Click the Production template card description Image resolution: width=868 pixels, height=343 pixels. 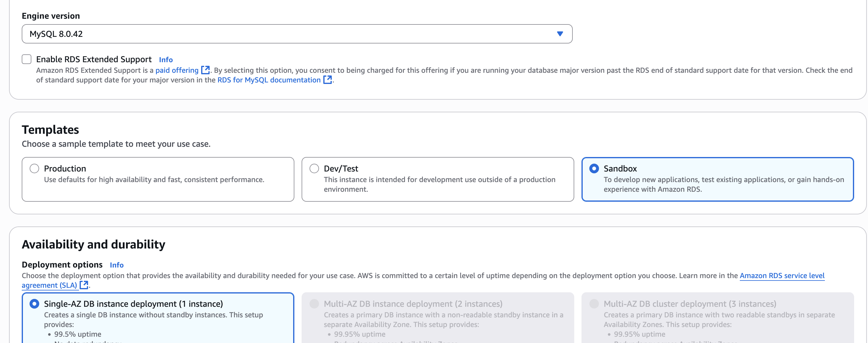pos(154,180)
